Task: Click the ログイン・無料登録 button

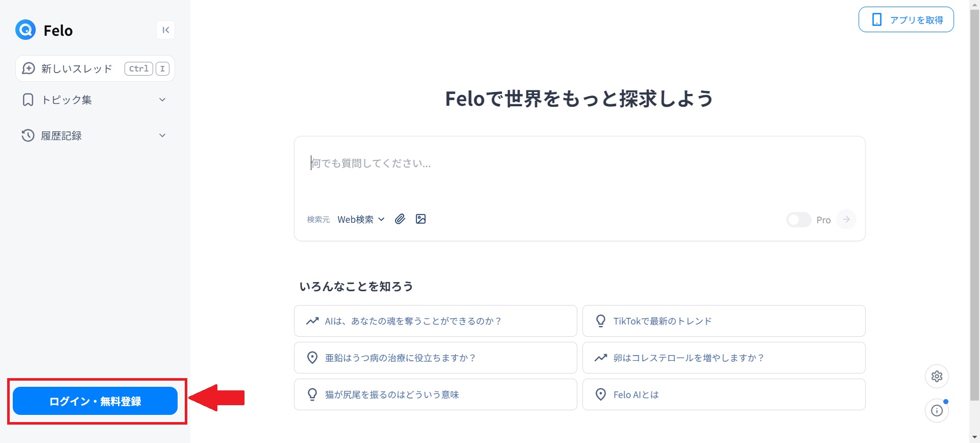Action: [x=96, y=401]
